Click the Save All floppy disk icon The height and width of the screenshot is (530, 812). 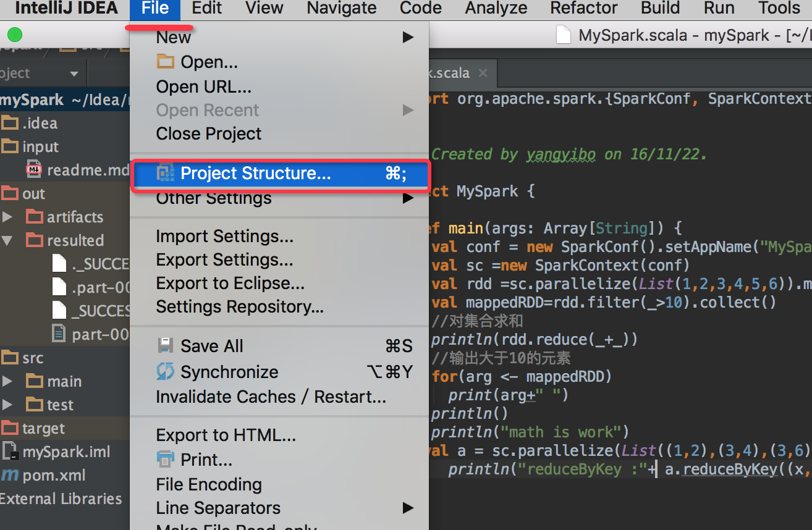click(x=165, y=346)
